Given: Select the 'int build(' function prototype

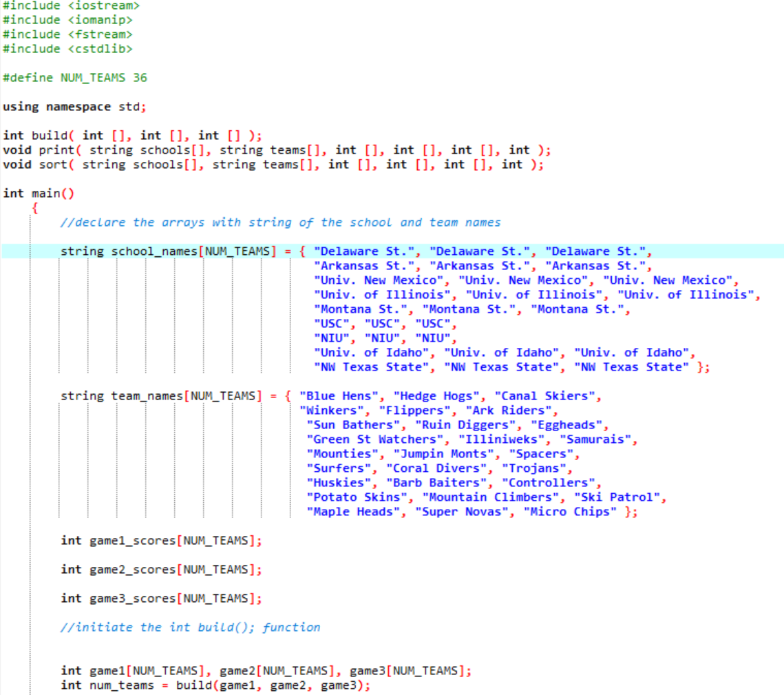Looking at the screenshot, I should point(132,136).
